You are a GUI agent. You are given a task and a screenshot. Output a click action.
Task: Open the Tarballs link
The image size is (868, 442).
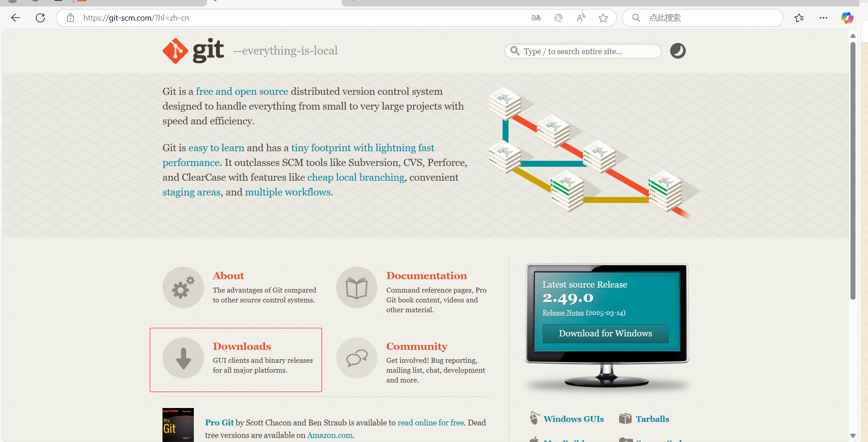pyautogui.click(x=652, y=419)
